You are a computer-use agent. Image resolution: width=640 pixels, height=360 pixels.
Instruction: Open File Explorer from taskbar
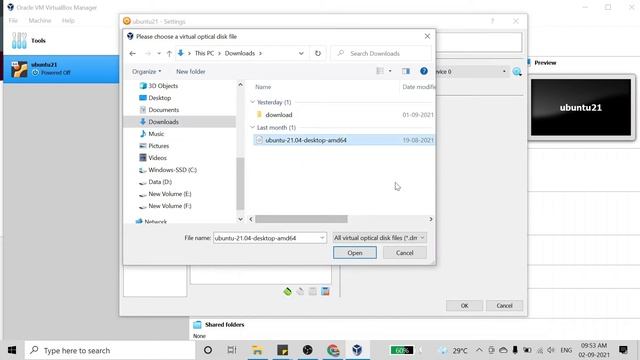(257, 350)
